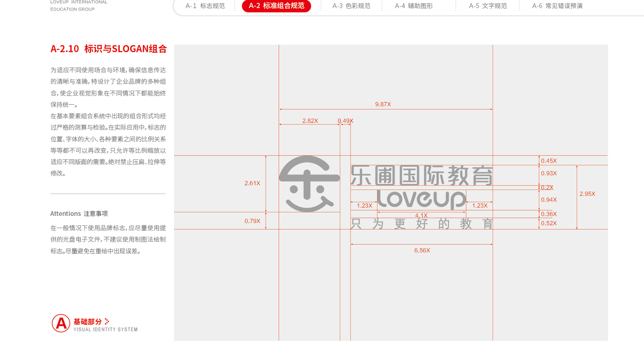This screenshot has height=362, width=644.
Task: Click the Attentions 注意事项 heading
Action: (79, 214)
